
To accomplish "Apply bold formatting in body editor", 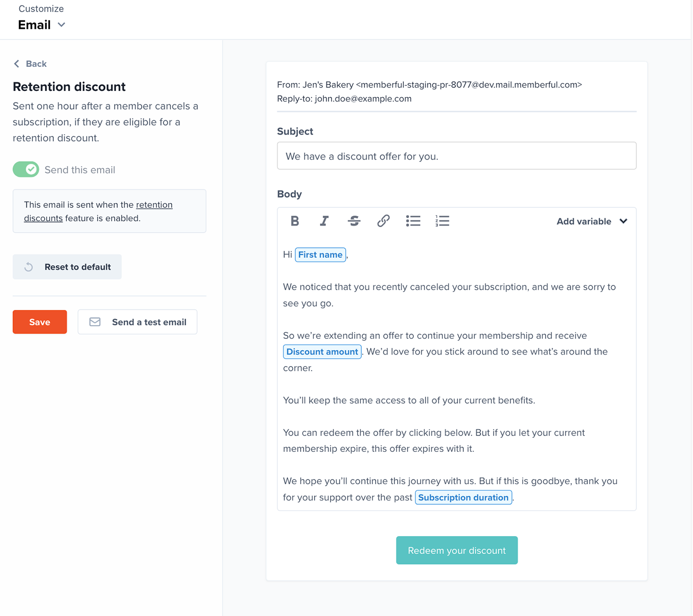I will [x=295, y=221].
